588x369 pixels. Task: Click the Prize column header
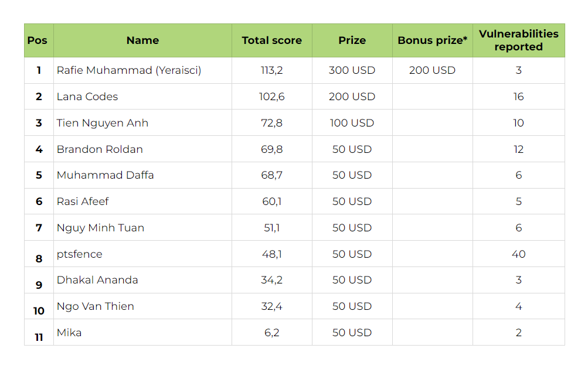pyautogui.click(x=352, y=40)
